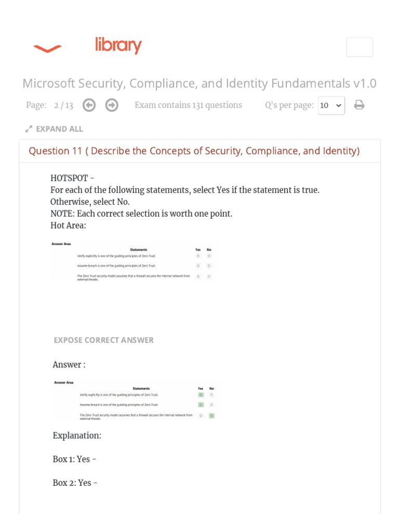Viewport: 399px width, 532px height.
Task: Select Yes for Verify explicitly statement
Action: [198, 256]
